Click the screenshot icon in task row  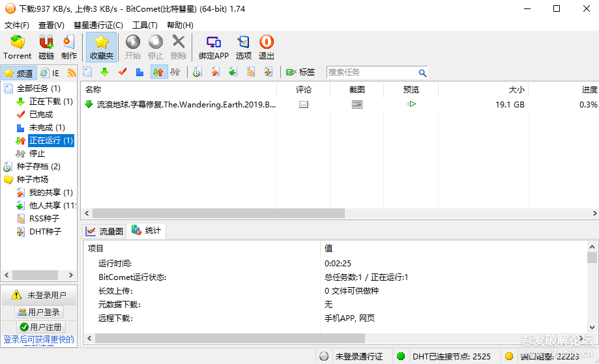357,105
